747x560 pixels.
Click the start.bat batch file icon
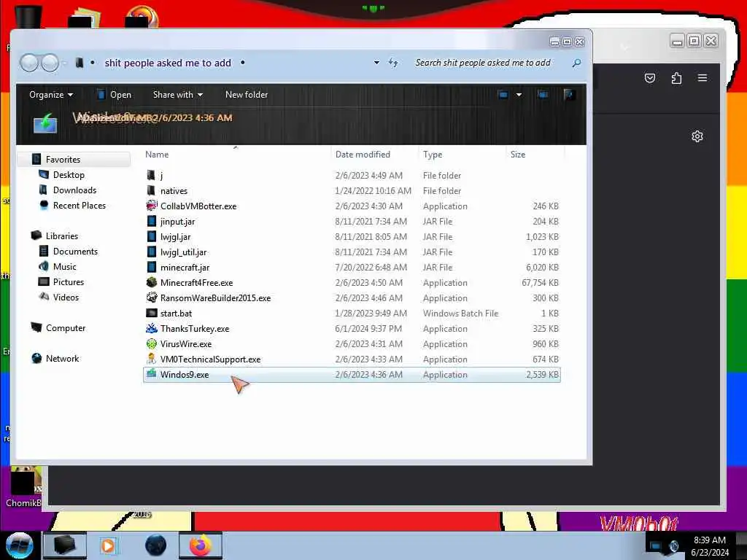click(152, 313)
